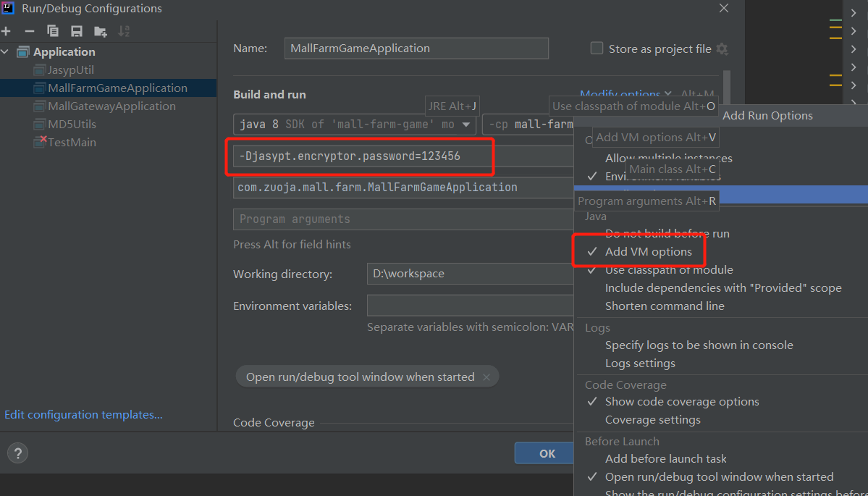Click the help question mark button

(17, 453)
